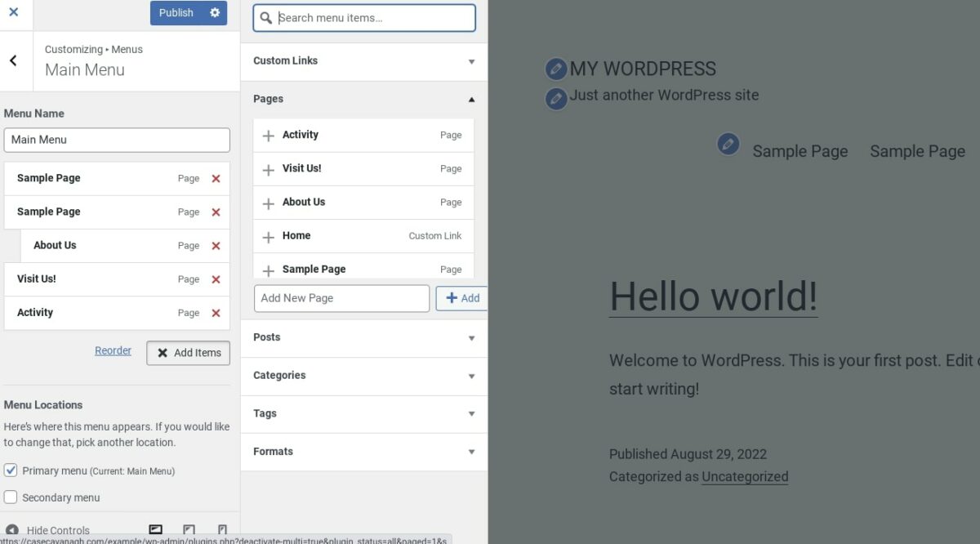
Task: Click the back arrow to return to Menus
Action: (x=16, y=61)
